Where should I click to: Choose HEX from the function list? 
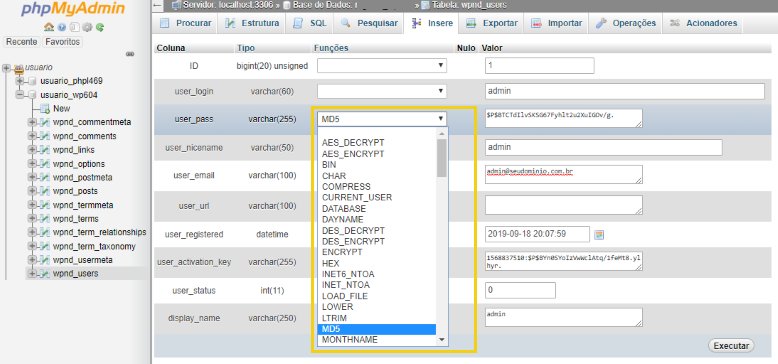pyautogui.click(x=376, y=263)
